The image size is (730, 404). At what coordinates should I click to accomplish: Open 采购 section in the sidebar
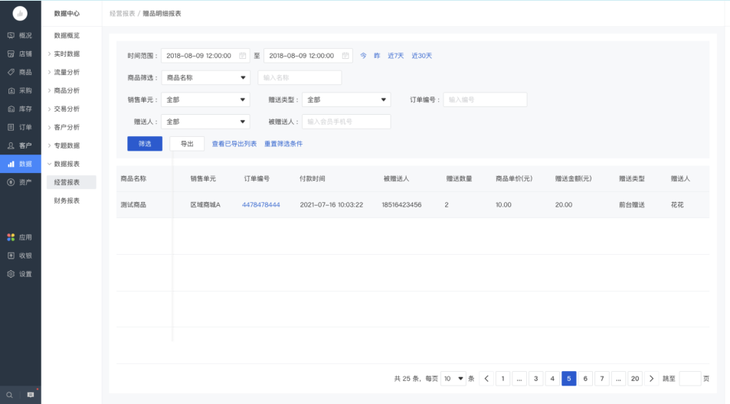coord(20,90)
